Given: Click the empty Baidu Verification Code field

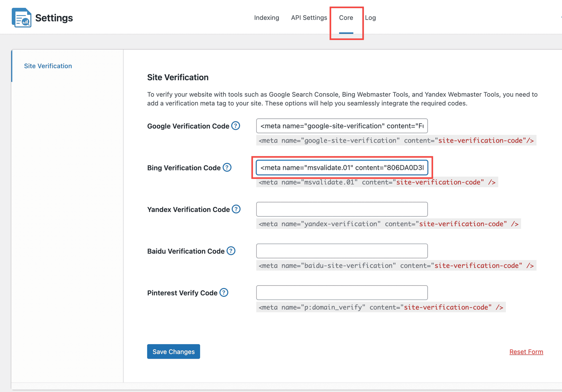Looking at the screenshot, I should click(x=342, y=251).
